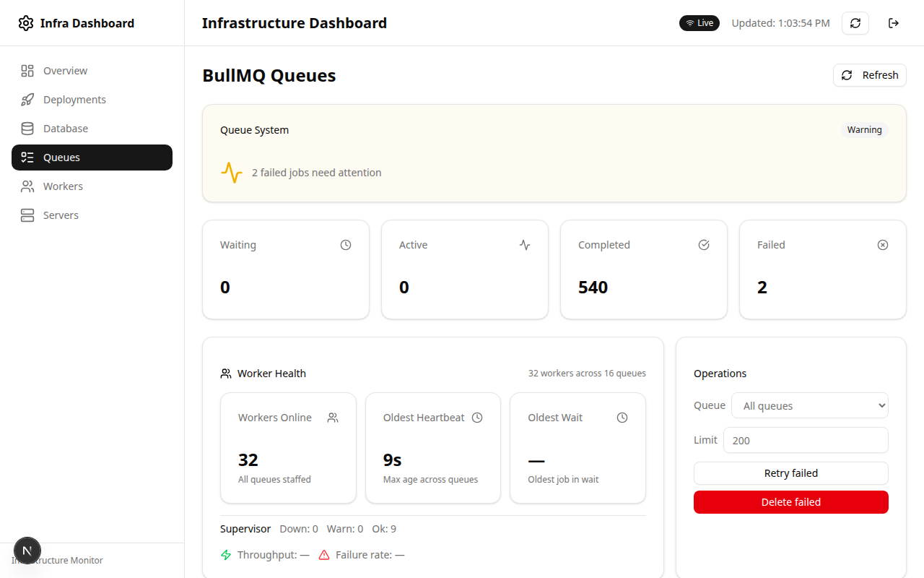Click the yellow activity pulse warning icon
The width and height of the screenshot is (924, 578).
(x=232, y=173)
